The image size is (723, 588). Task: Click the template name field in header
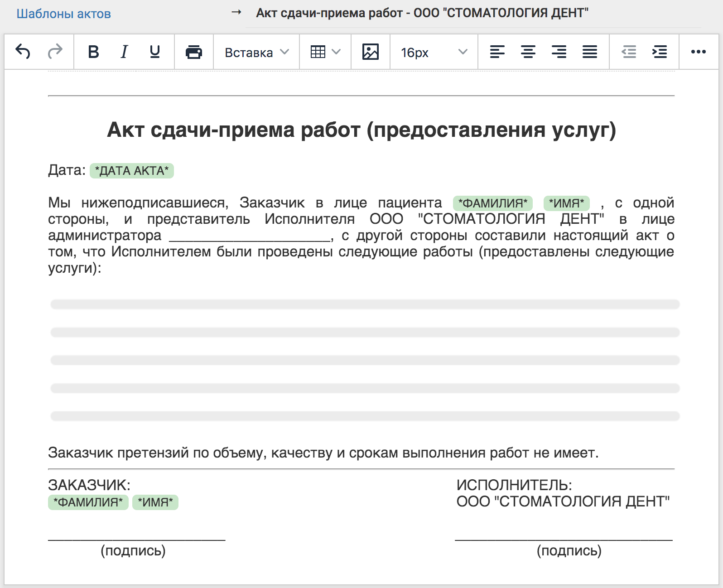coord(473,13)
